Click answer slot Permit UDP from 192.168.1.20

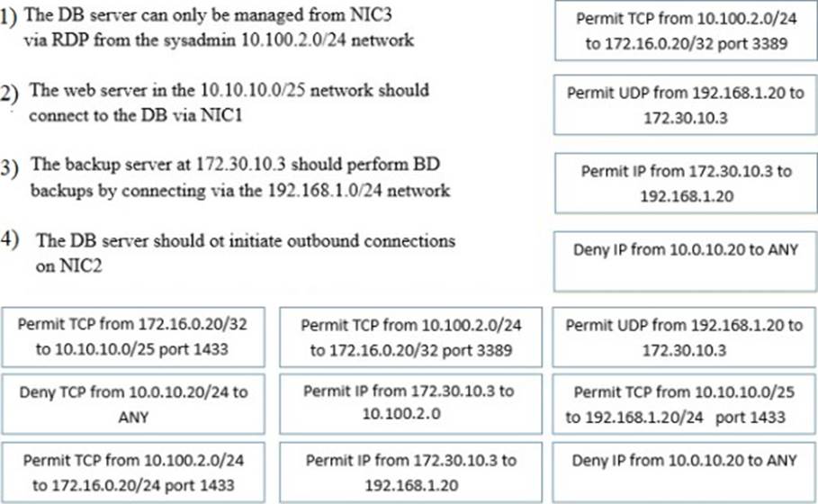tap(686, 105)
